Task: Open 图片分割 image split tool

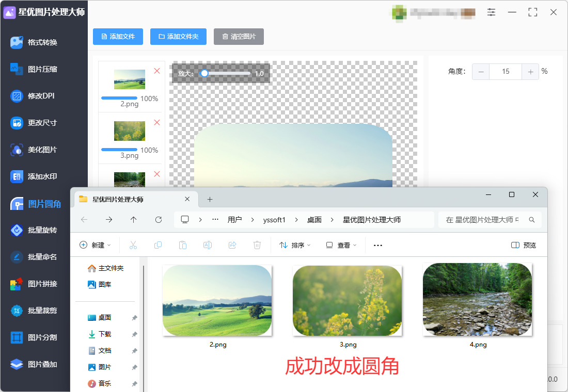Action: coord(34,337)
